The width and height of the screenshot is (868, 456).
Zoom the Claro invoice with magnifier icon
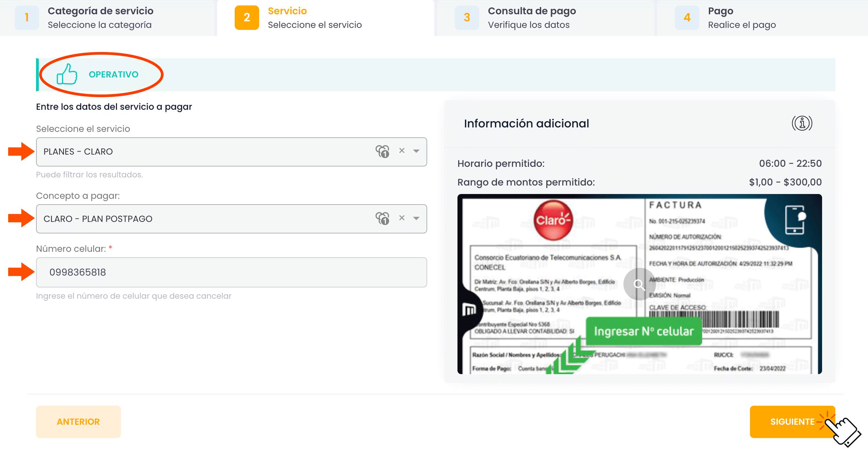point(639,284)
